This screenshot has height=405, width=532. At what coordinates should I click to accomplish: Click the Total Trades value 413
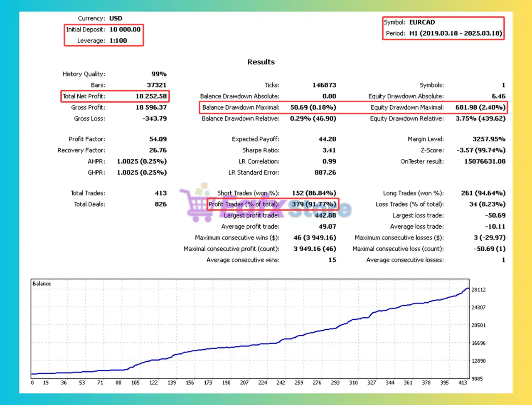click(160, 193)
